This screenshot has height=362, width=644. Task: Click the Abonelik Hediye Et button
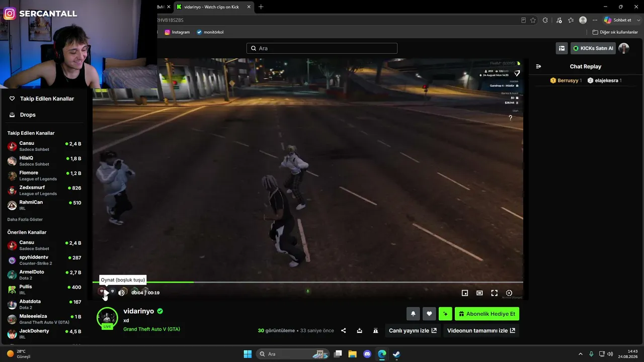point(487,314)
